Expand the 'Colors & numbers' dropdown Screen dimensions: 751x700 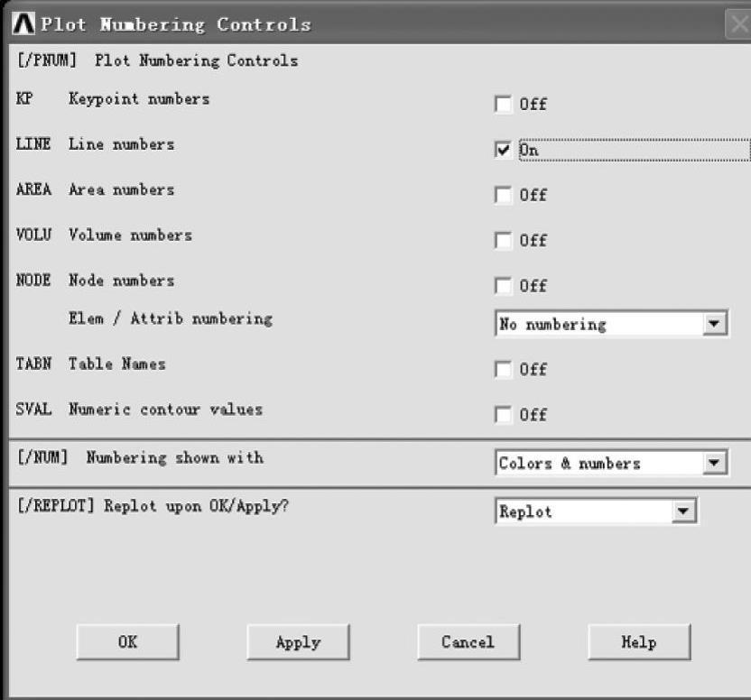pos(716,464)
